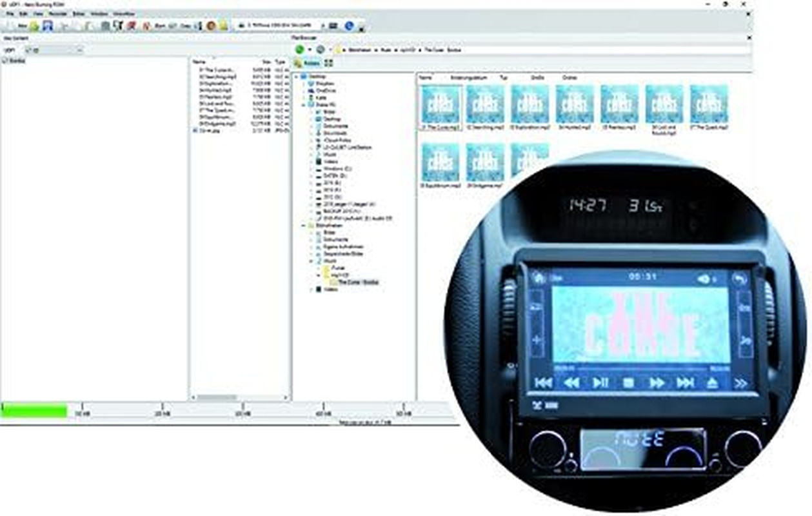The image size is (812, 516).
Task: Open the history dropdown beside the Back arrow
Action: [310, 50]
